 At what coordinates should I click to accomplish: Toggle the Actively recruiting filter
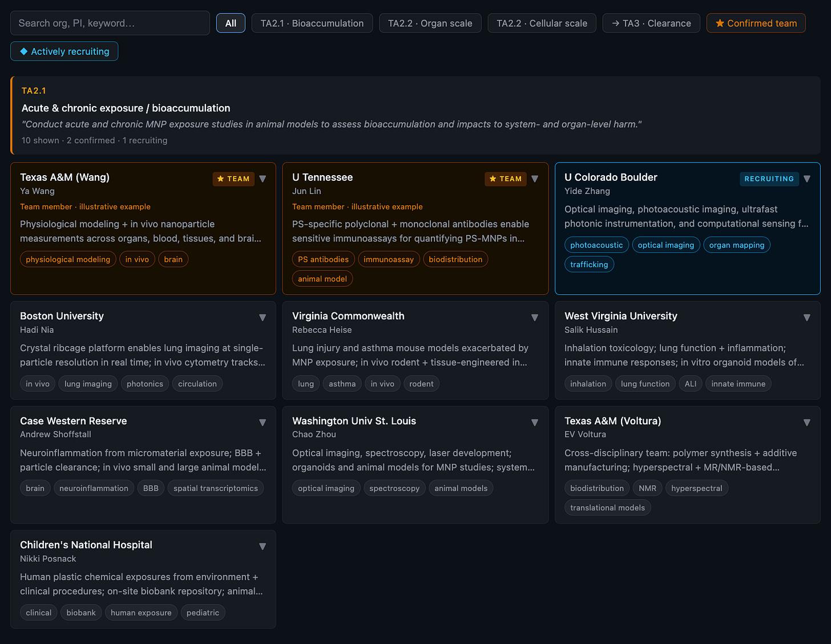pos(64,51)
